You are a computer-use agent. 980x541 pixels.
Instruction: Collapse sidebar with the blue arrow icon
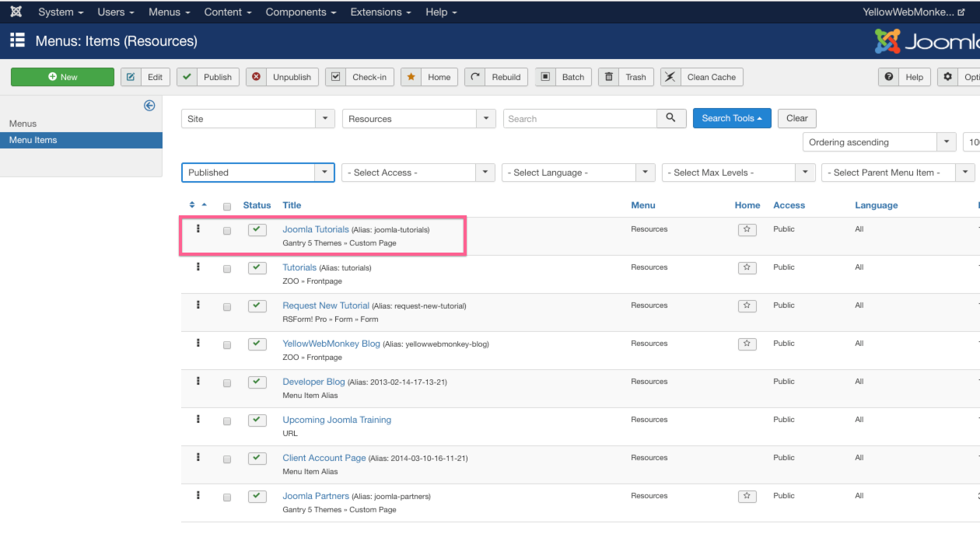point(149,106)
